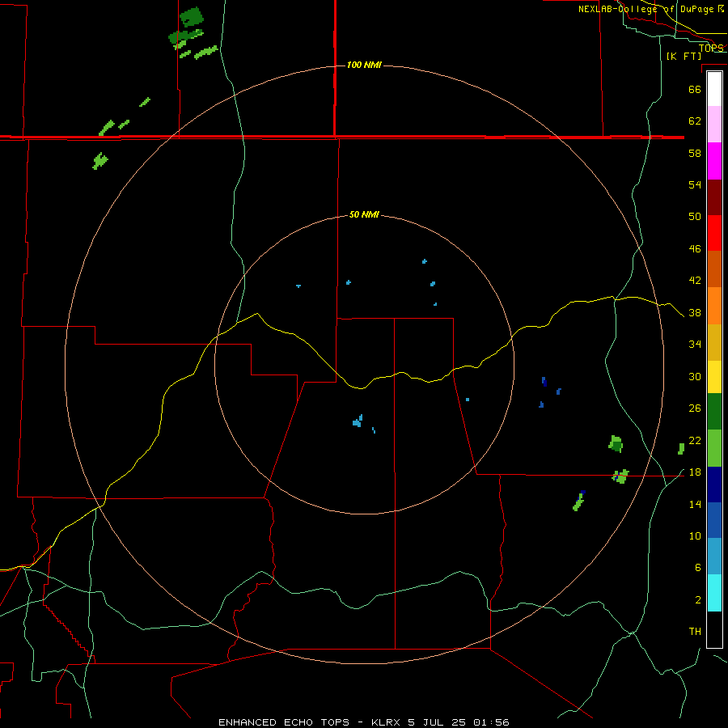Screen dimensions: 728x728
Task: Click the legend value '6'
Action: (x=698, y=568)
